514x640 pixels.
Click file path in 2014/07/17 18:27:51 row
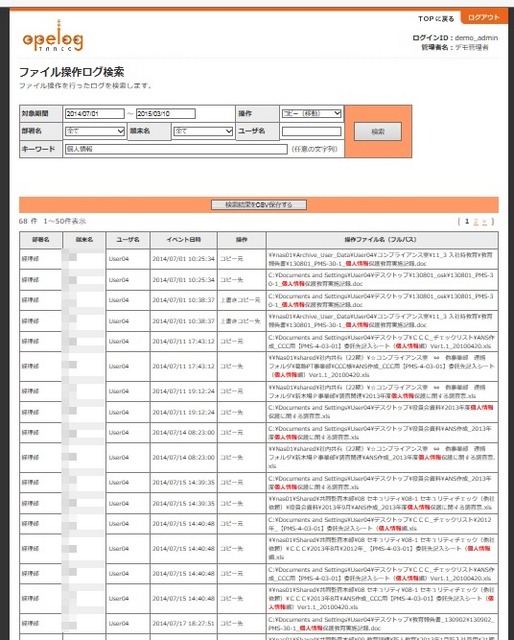(x=382, y=624)
